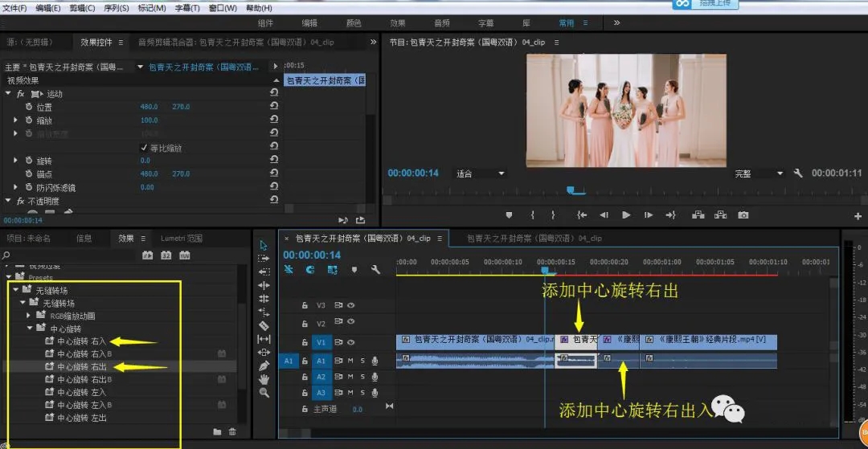Image resolution: width=868 pixels, height=449 pixels.
Task: Toggle Snap magnet in timeline
Action: 309,271
